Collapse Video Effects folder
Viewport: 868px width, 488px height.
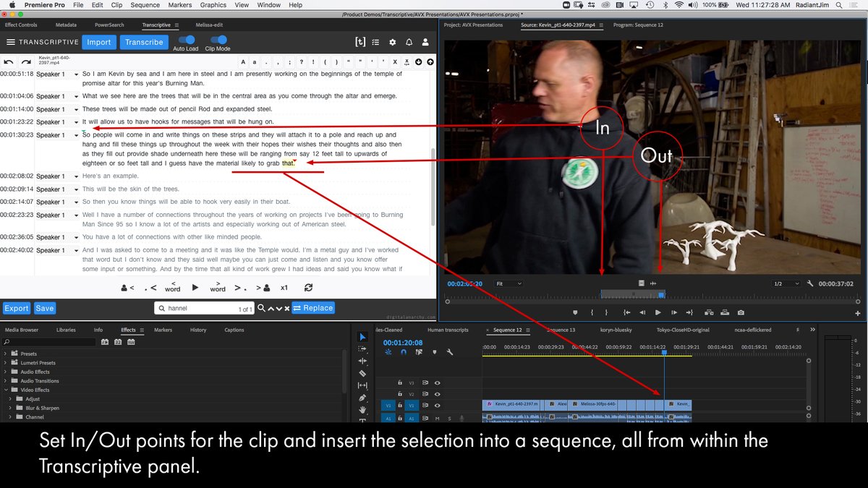pyautogui.click(x=6, y=390)
